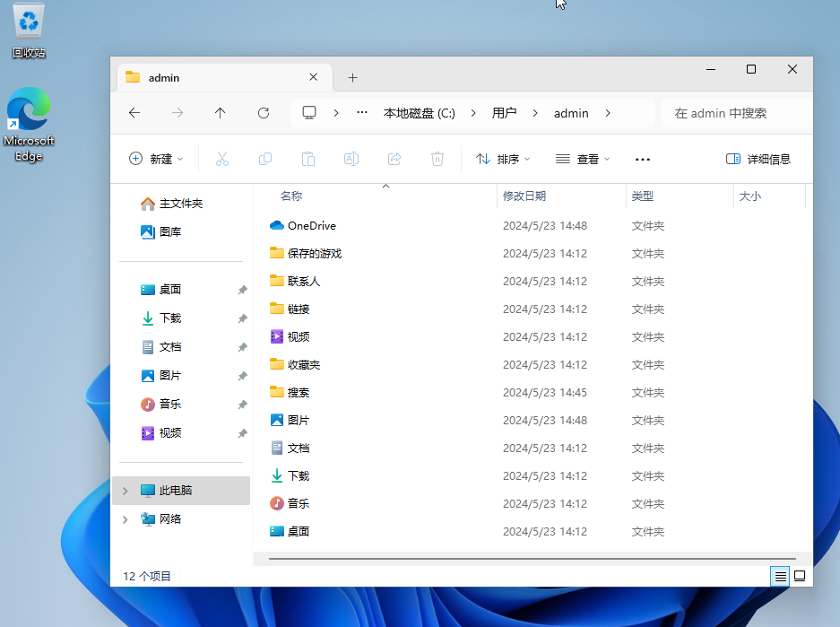Open the 查看 view dropdown
840x627 pixels.
point(583,159)
